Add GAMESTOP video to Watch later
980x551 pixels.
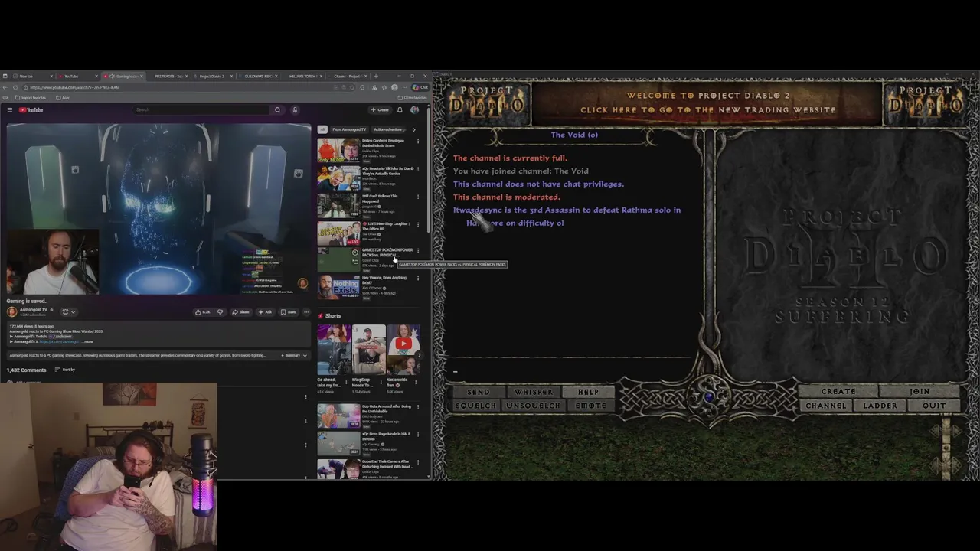pos(354,253)
